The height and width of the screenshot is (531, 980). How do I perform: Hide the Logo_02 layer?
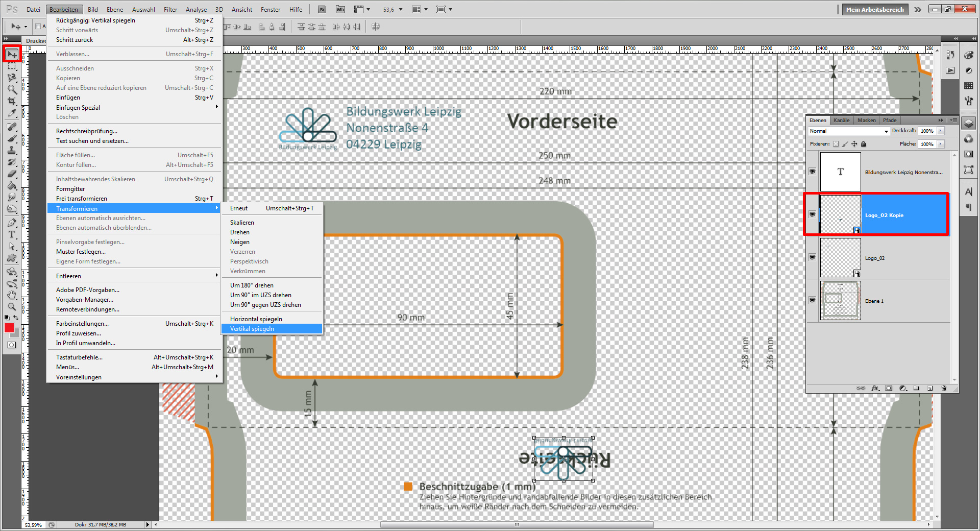tap(812, 257)
